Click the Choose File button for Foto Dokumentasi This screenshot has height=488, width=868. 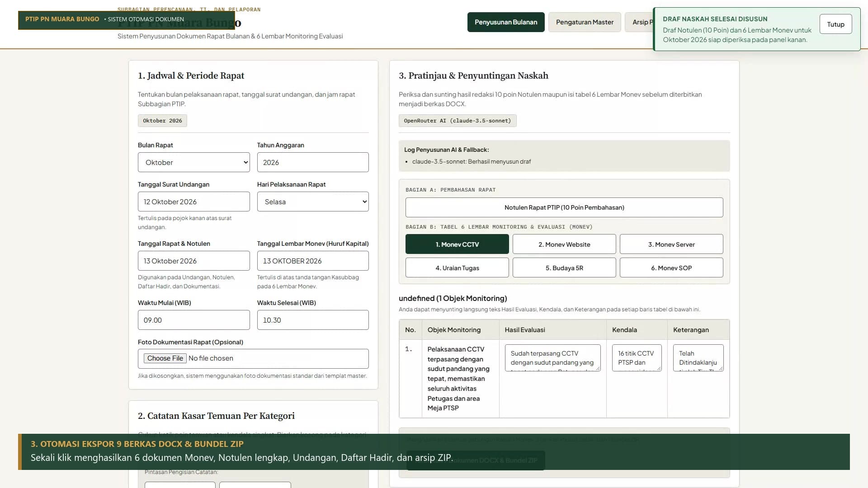tap(165, 358)
